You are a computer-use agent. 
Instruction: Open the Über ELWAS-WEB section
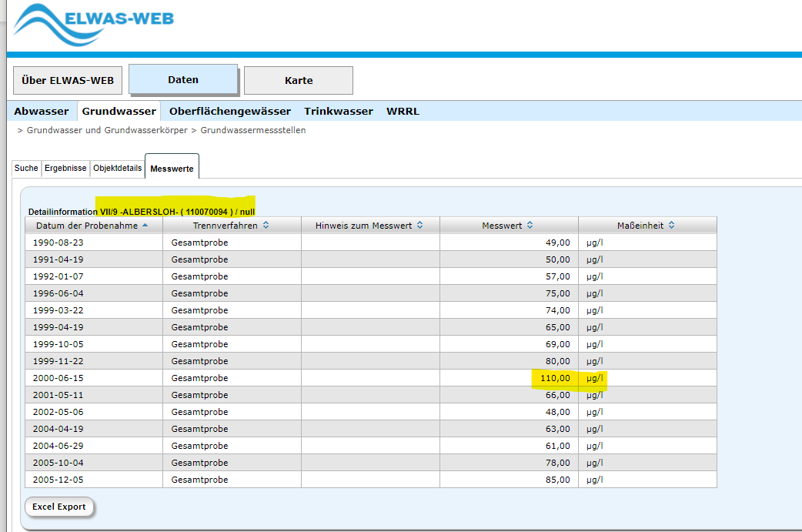68,80
